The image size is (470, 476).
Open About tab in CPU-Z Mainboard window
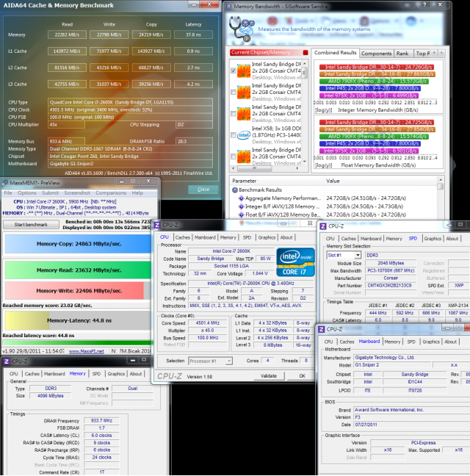click(451, 342)
